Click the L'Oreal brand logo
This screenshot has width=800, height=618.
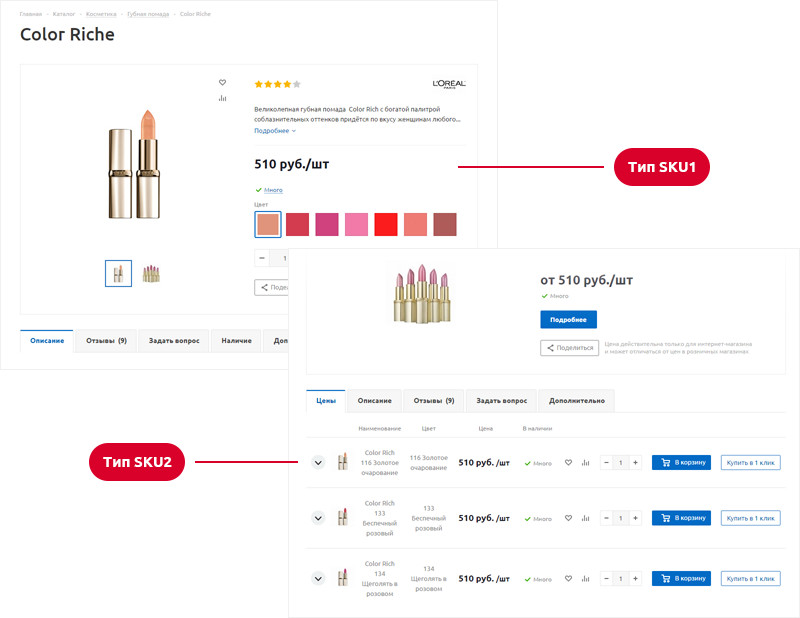point(449,84)
